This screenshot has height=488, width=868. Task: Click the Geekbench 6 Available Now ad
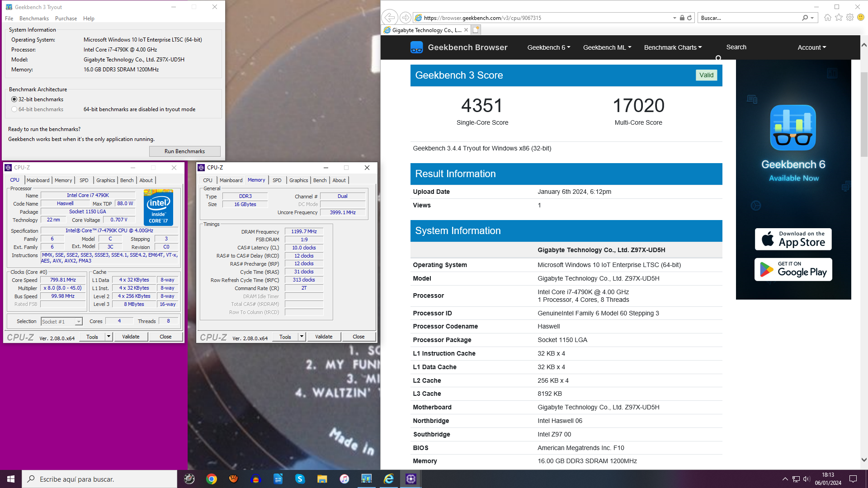click(x=793, y=179)
